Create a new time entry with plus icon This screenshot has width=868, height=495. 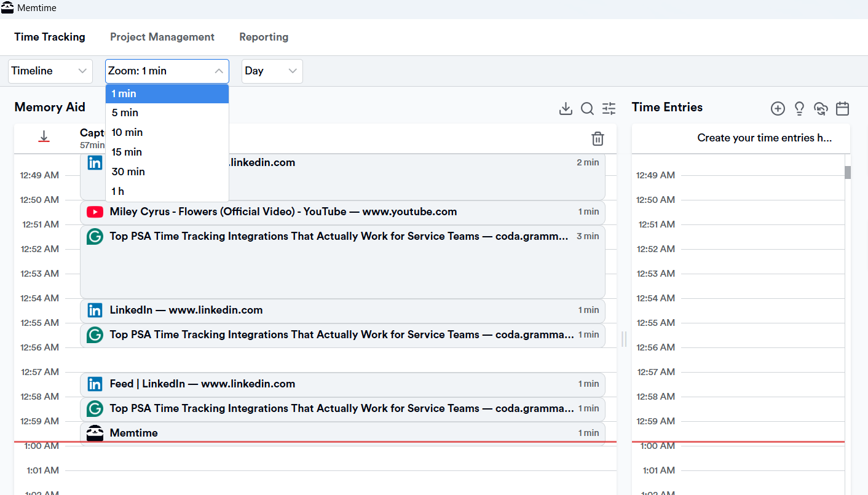[x=778, y=108]
